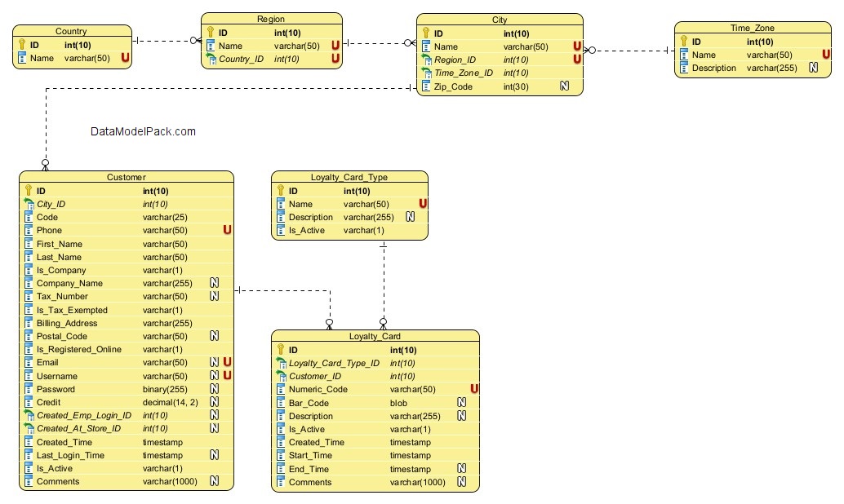Select the foreign key icon next to Customer_ID
The image size is (844, 504).
tap(282, 376)
